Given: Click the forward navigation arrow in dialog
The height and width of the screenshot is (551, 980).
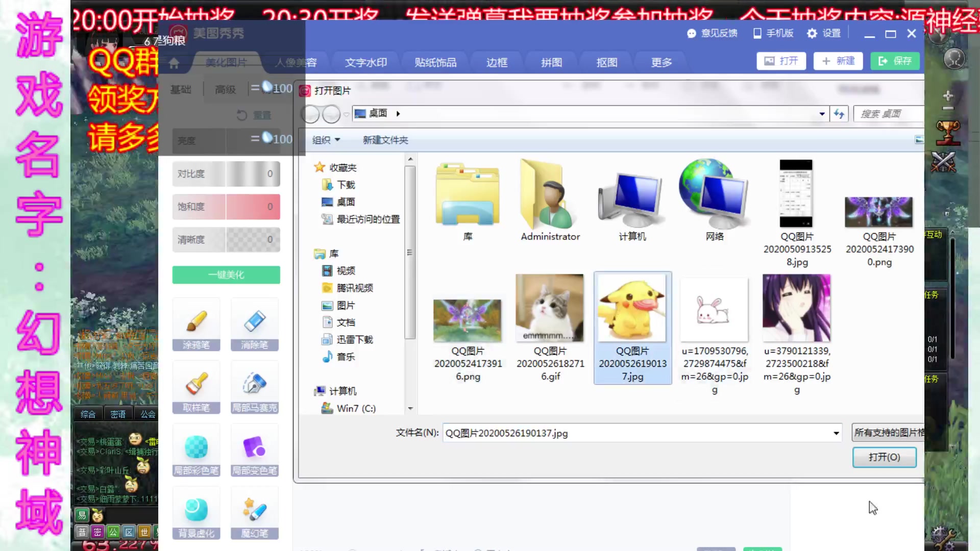Looking at the screenshot, I should [x=331, y=114].
